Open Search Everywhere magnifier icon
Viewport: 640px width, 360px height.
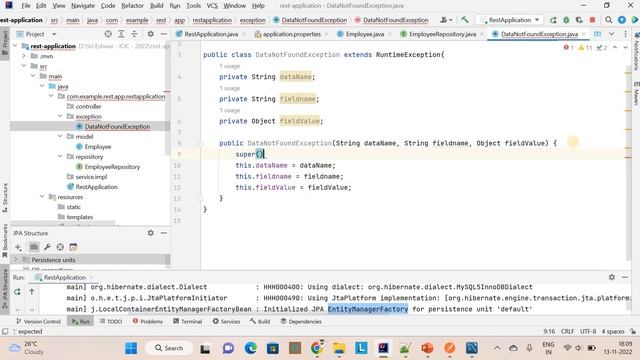pyautogui.click(x=609, y=20)
